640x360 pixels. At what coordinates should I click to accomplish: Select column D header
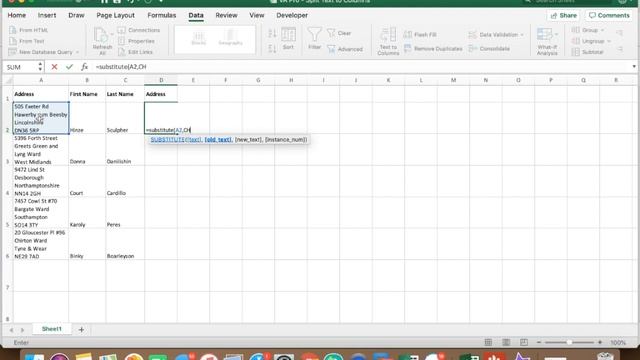click(161, 80)
